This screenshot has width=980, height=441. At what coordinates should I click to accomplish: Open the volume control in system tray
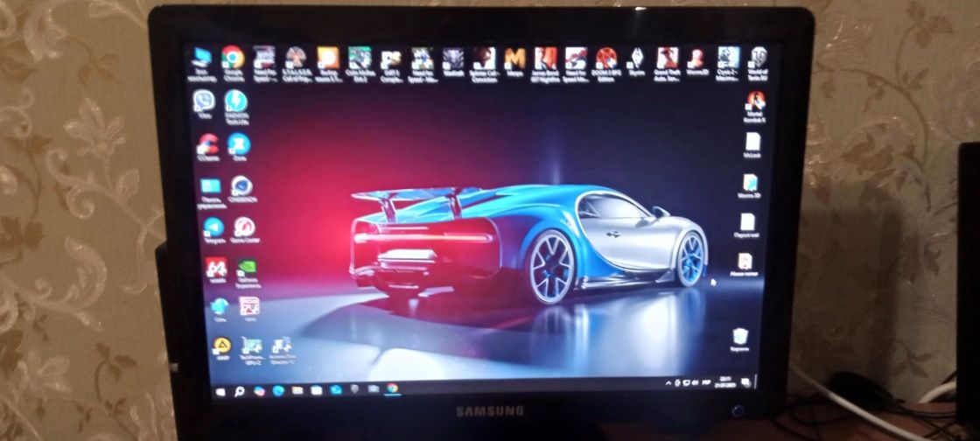pyautogui.click(x=696, y=381)
